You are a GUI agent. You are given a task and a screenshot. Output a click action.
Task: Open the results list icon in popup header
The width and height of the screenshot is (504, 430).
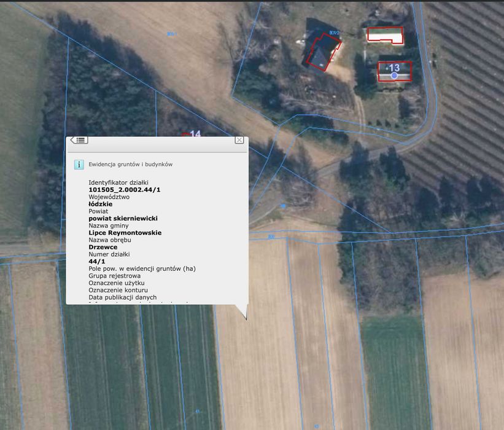coord(79,140)
